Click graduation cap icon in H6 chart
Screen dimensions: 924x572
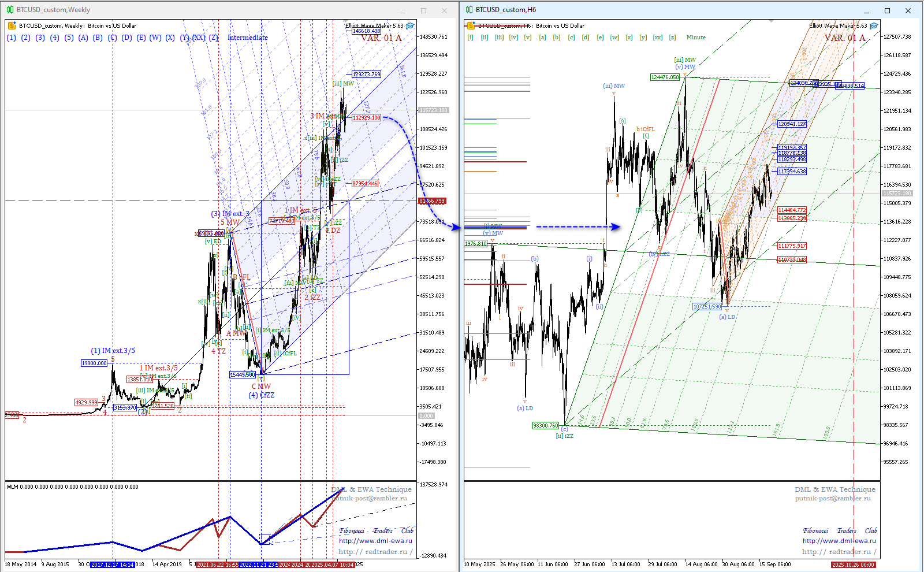pos(874,25)
